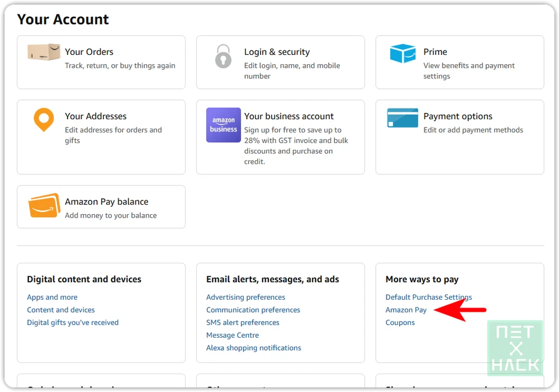Click 'Edit or add payment methods' text
Viewport: 559px width, 392px height.
coord(473,130)
